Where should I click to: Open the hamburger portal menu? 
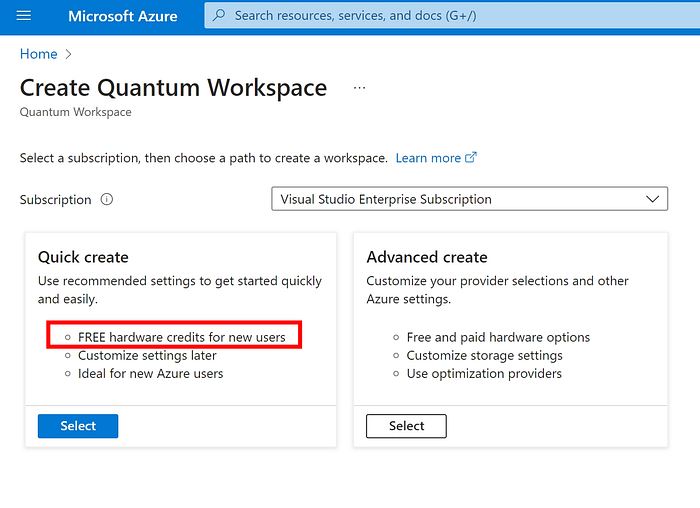point(24,16)
